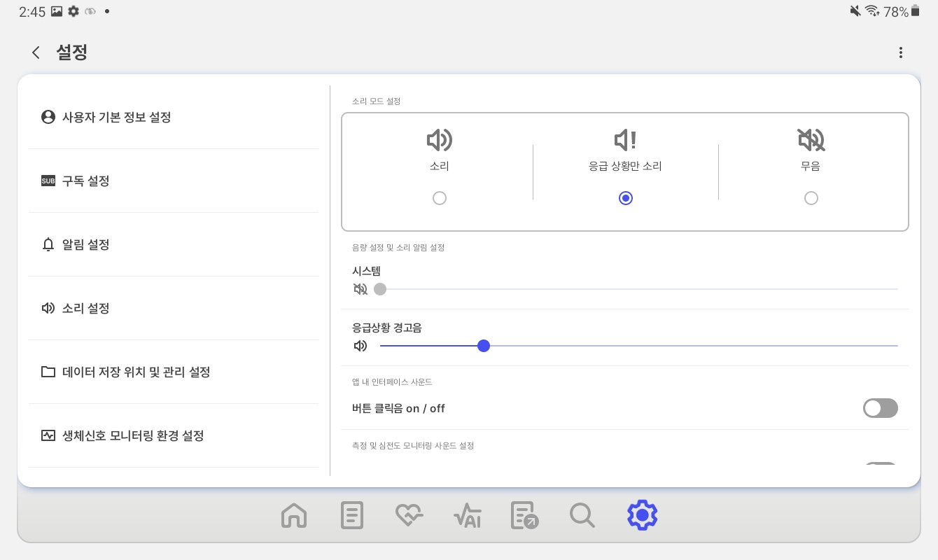Click the 소리 모드 설정 section heading
This screenshot has height=560, width=938.
click(x=376, y=101)
